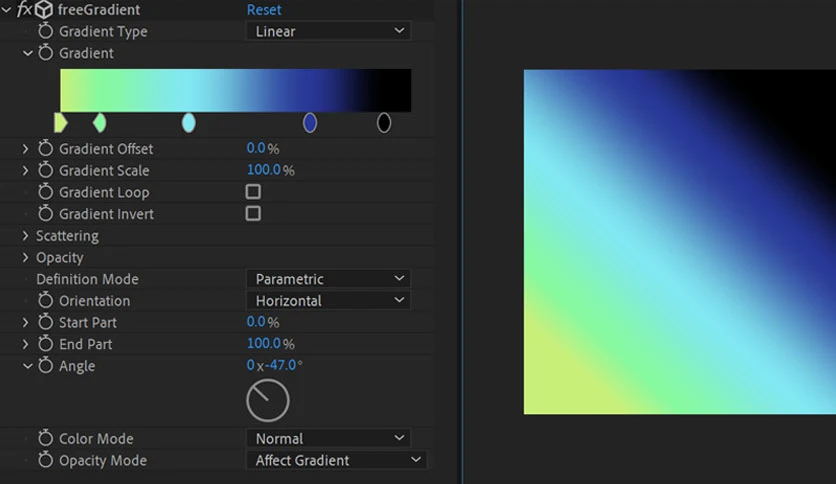
Task: Collapse the freeGradient effect group
Action: 6,10
